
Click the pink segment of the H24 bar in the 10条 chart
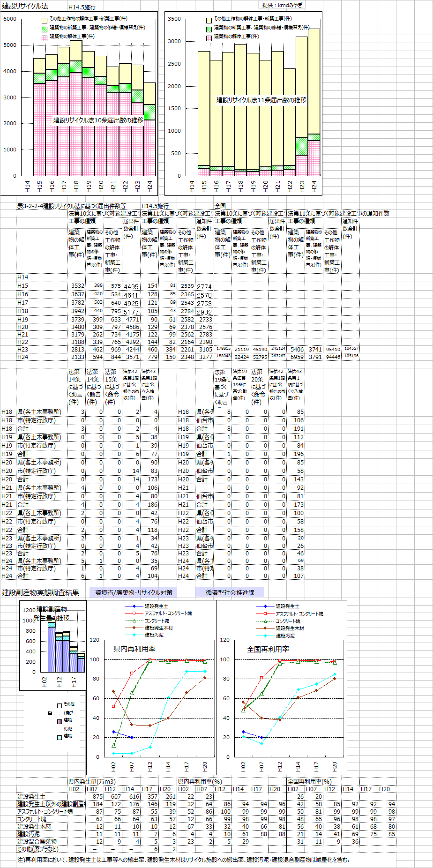(x=149, y=148)
